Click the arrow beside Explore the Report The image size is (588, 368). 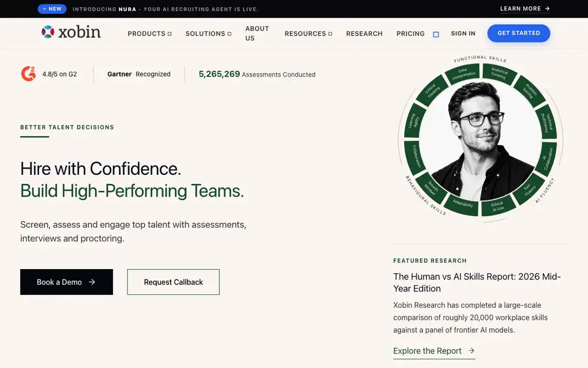click(x=471, y=350)
